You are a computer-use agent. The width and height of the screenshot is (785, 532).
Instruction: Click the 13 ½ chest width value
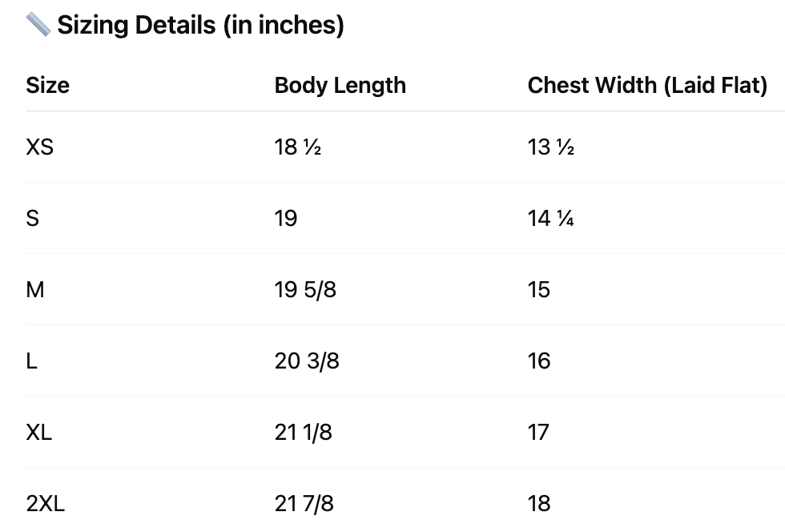click(550, 147)
